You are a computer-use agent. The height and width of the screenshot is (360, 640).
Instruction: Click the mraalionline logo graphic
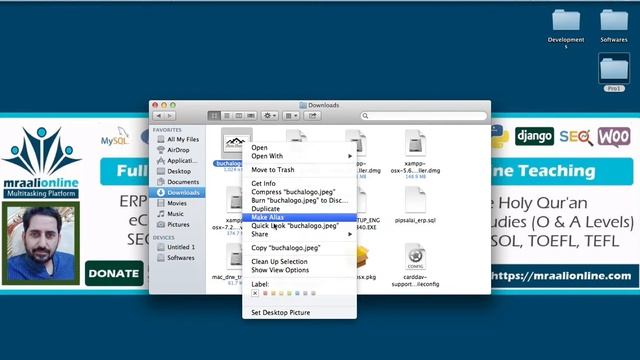click(x=41, y=162)
